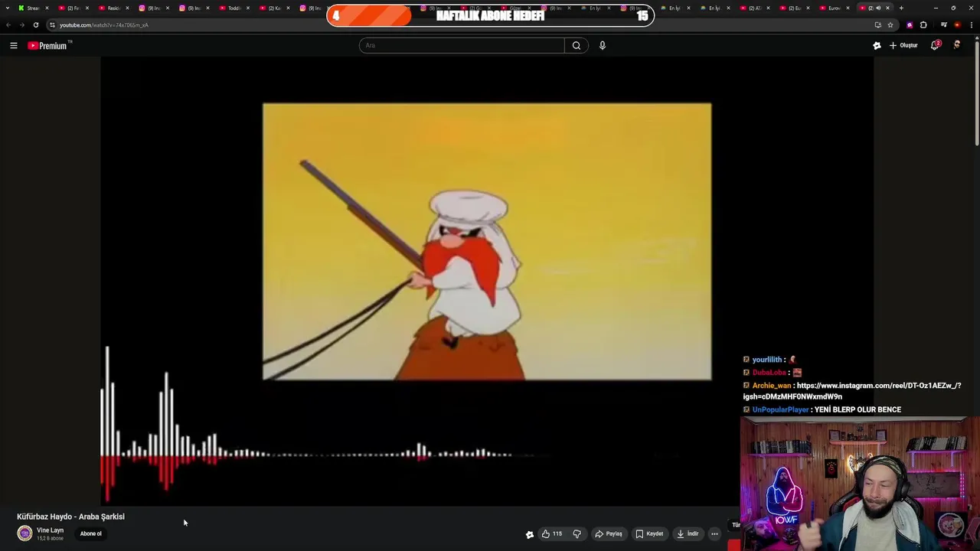Click the 'yourlilith' chat username
980x551 pixels.
pos(767,360)
